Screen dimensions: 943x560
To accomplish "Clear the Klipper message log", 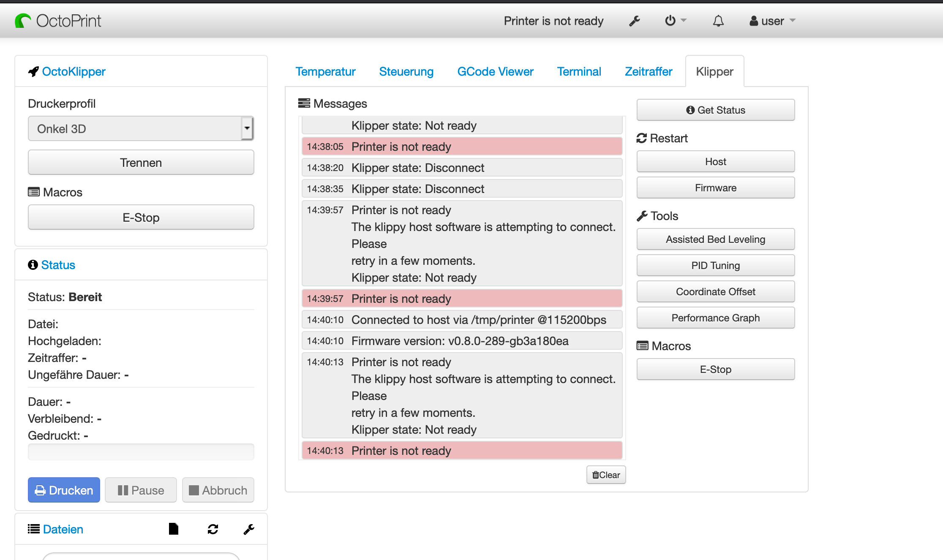I will tap(606, 475).
